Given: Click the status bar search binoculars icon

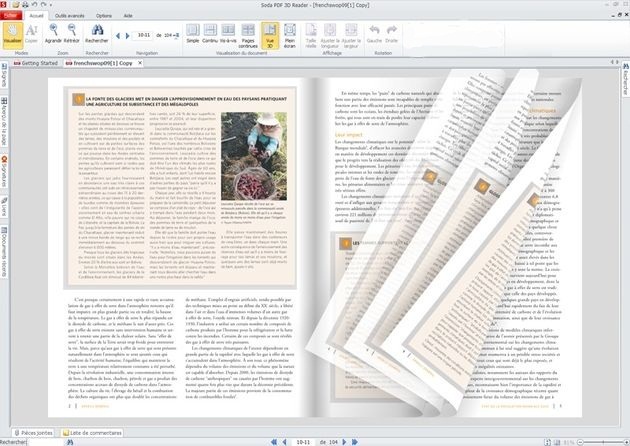Looking at the screenshot, I should click(70, 442).
